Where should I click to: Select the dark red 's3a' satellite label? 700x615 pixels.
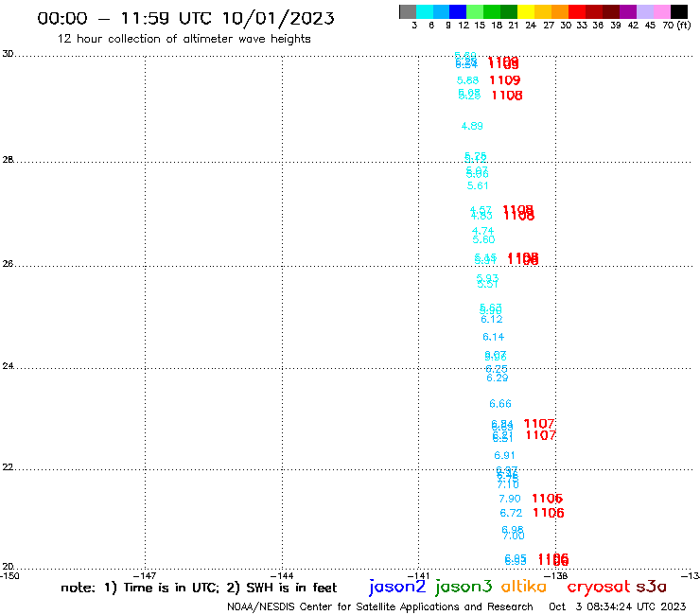651,587
